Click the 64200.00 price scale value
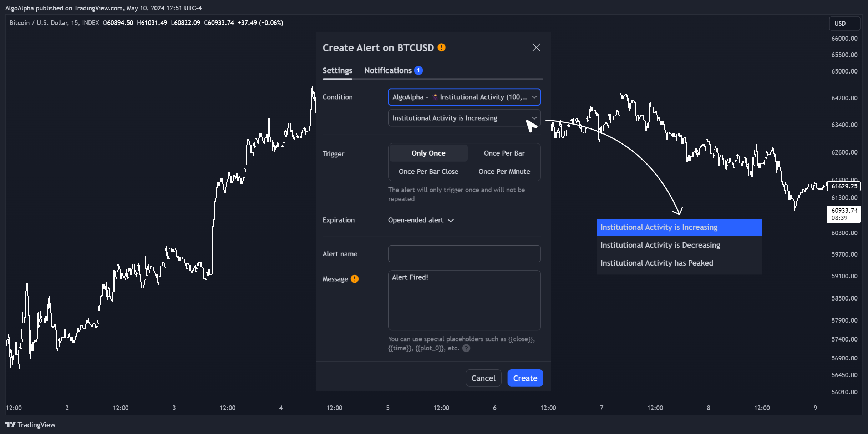Image resolution: width=868 pixels, height=434 pixels. point(844,98)
